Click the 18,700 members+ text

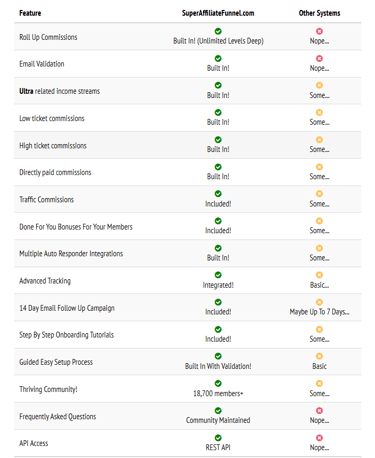tap(218, 393)
